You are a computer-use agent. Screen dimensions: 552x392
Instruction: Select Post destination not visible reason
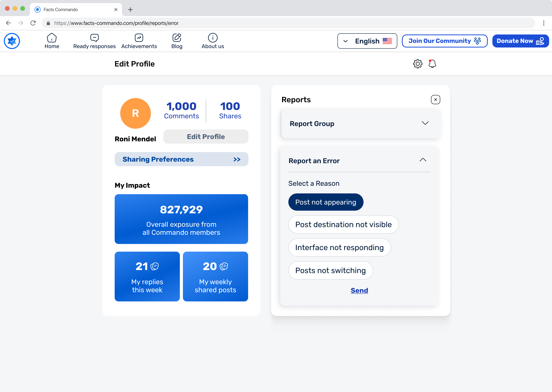pyautogui.click(x=343, y=224)
